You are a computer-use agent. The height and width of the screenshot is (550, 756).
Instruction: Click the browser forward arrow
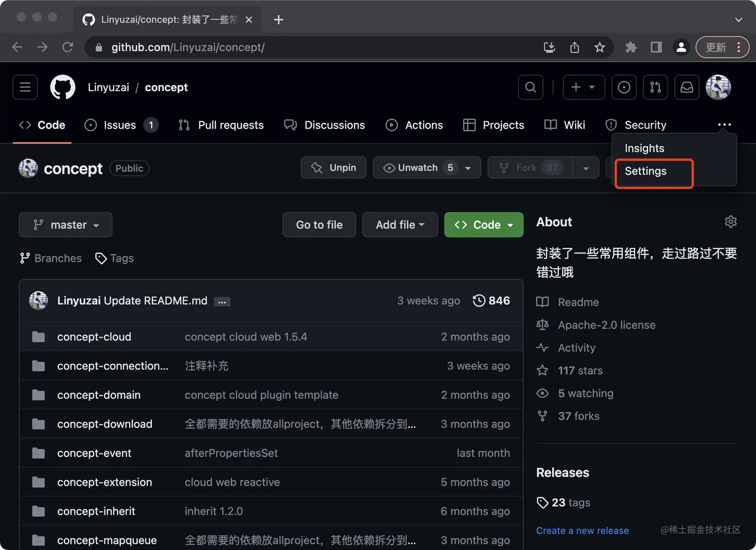(x=42, y=47)
